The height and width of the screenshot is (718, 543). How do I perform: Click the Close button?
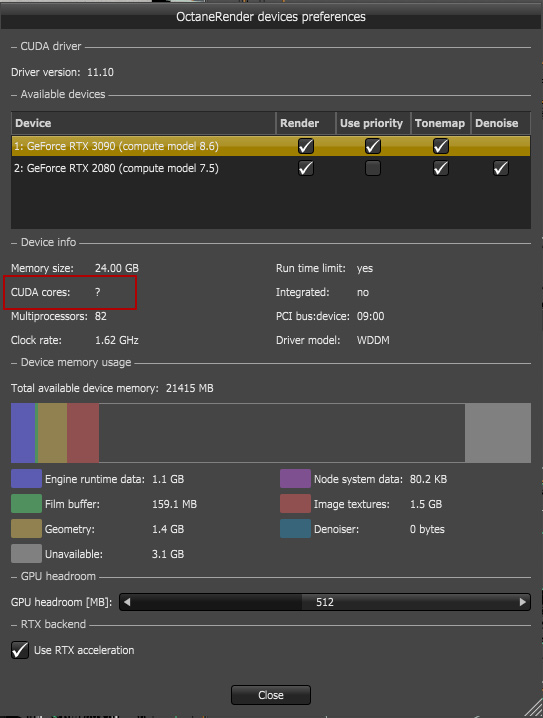[271, 695]
